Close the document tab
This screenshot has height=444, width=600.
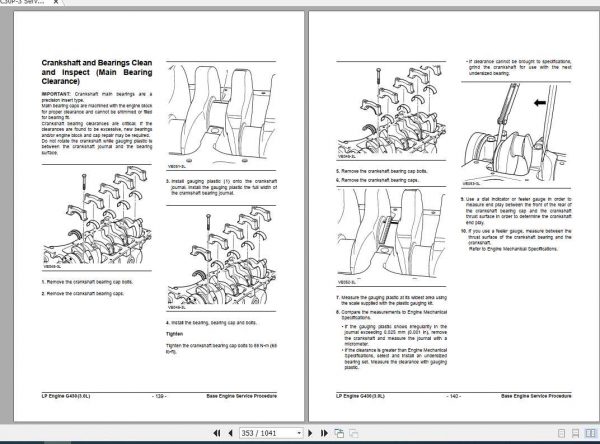(56, 2)
